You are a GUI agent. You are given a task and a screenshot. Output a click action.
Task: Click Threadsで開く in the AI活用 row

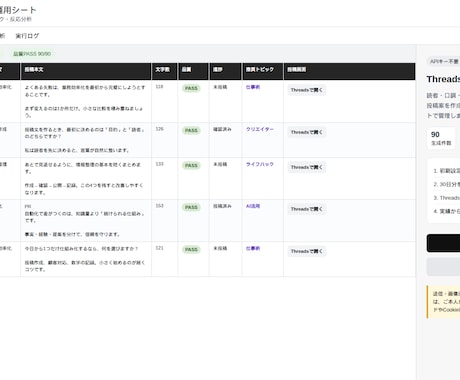(307, 209)
